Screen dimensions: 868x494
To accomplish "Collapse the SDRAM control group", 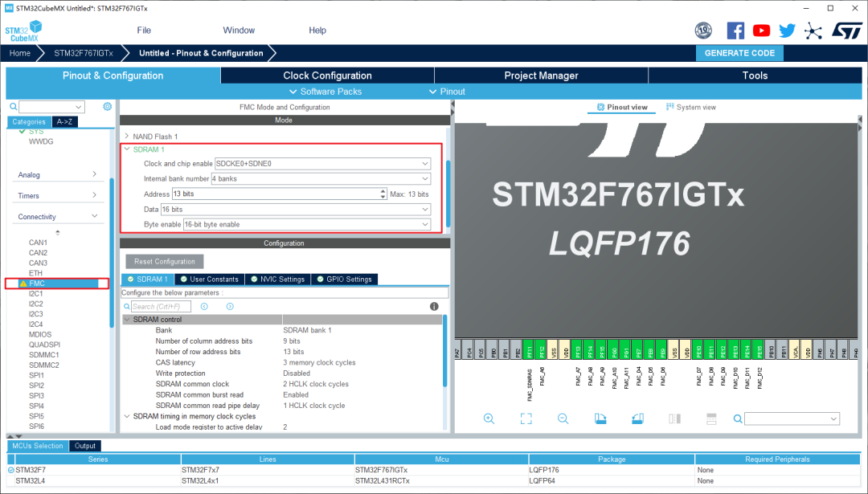I will (x=127, y=320).
